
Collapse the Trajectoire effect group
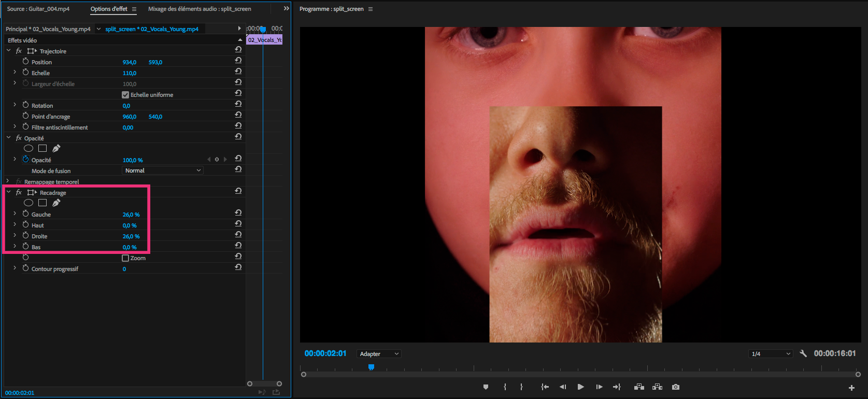click(x=8, y=51)
